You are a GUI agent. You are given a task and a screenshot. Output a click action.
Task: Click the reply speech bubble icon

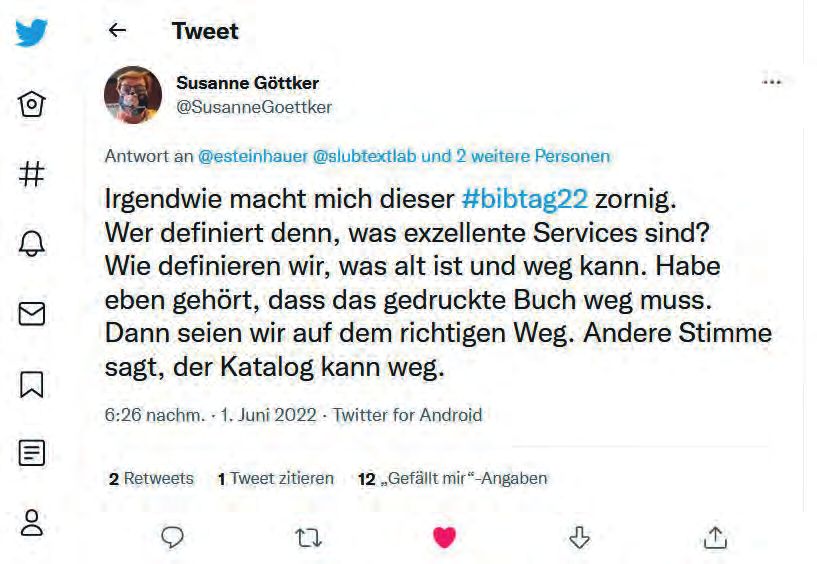[172, 537]
